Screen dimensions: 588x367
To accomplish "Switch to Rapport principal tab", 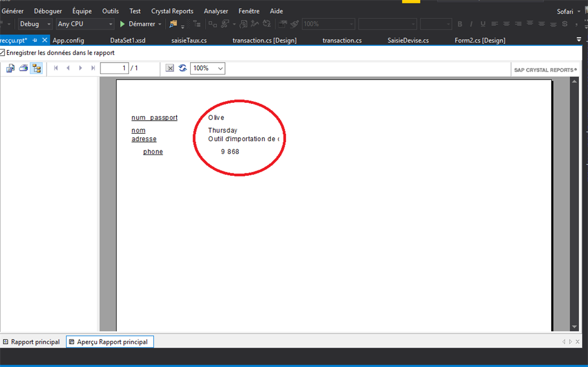I will tap(32, 342).
